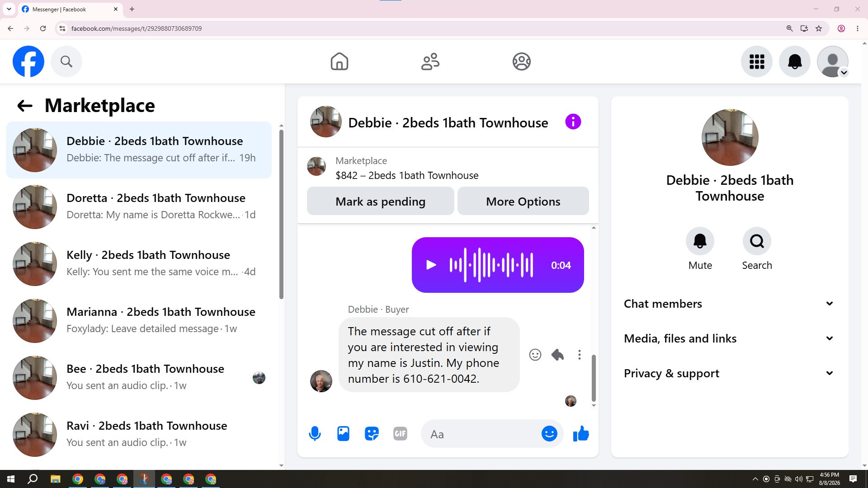This screenshot has width=868, height=488.
Task: Play the 0:04 voice message
Action: pos(431,265)
